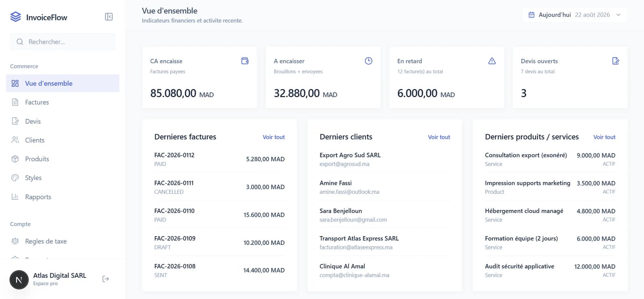
Task: Click the wallet icon on CA encaisse card
Action: (x=245, y=61)
